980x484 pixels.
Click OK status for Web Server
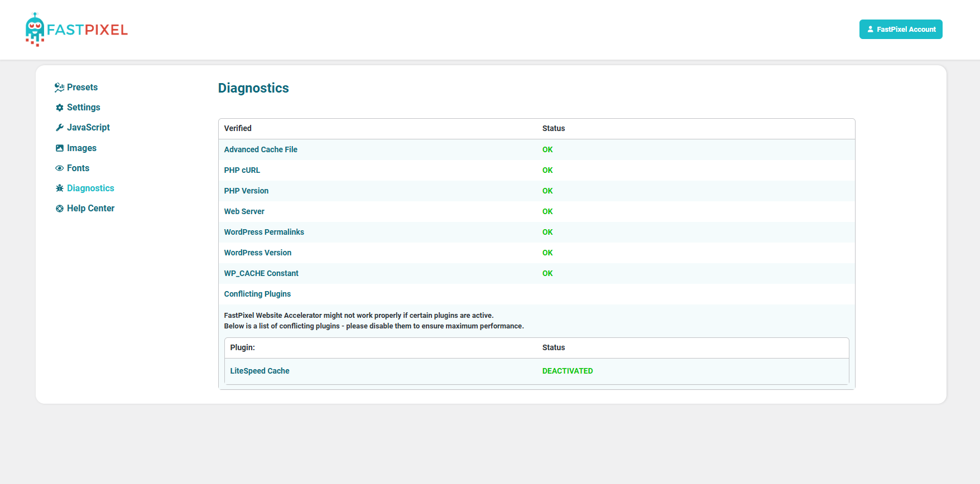pos(547,211)
